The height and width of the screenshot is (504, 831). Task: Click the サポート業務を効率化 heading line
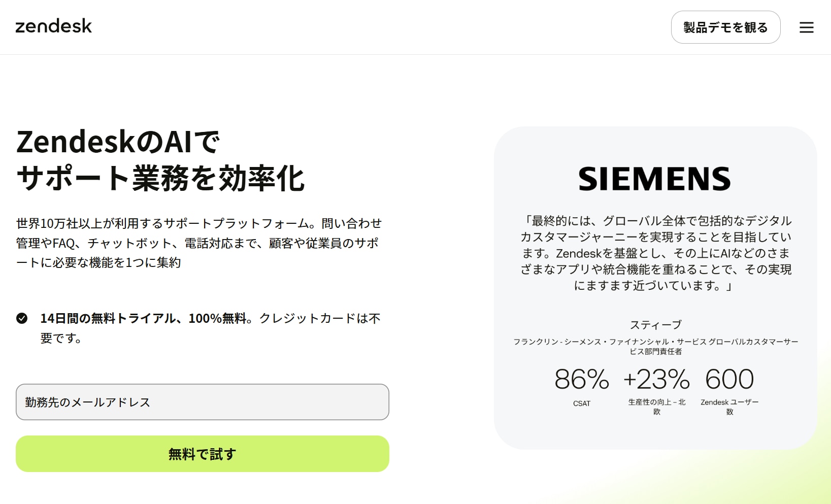click(x=160, y=179)
